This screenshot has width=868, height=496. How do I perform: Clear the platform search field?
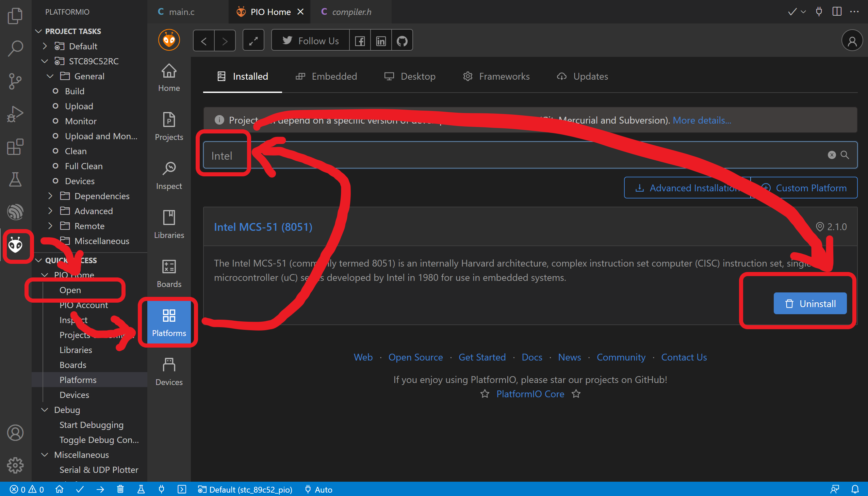pos(832,155)
